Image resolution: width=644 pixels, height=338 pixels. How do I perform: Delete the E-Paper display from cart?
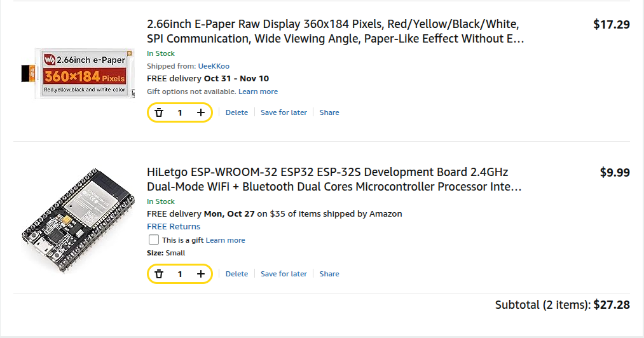point(236,112)
